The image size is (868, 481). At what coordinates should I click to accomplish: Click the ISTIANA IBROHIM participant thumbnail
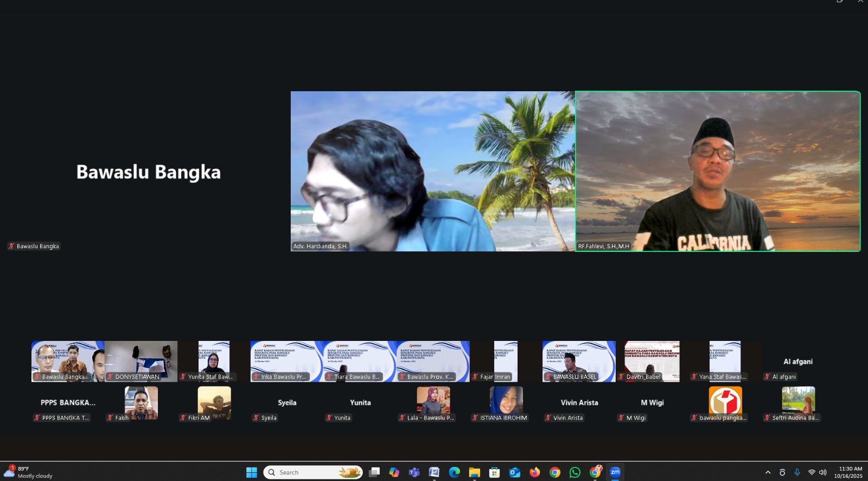pos(506,403)
